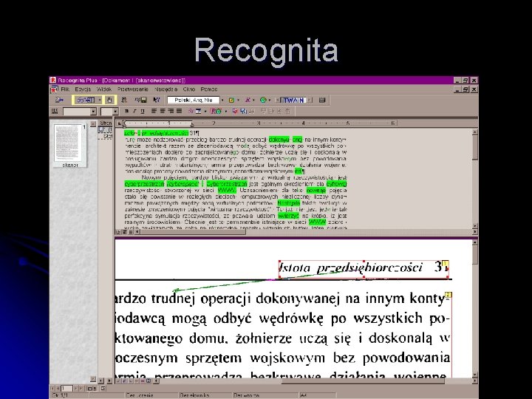Click the green globe icon
Screen dimensions: 532x399
point(263,100)
